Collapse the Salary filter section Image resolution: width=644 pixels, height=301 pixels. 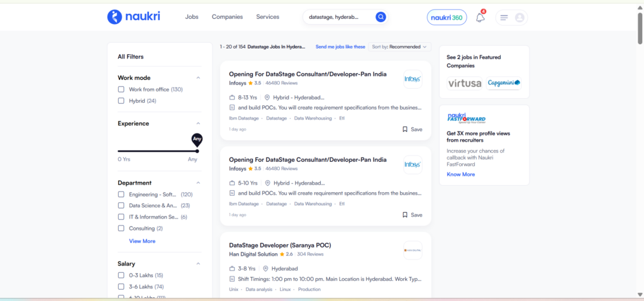click(198, 264)
